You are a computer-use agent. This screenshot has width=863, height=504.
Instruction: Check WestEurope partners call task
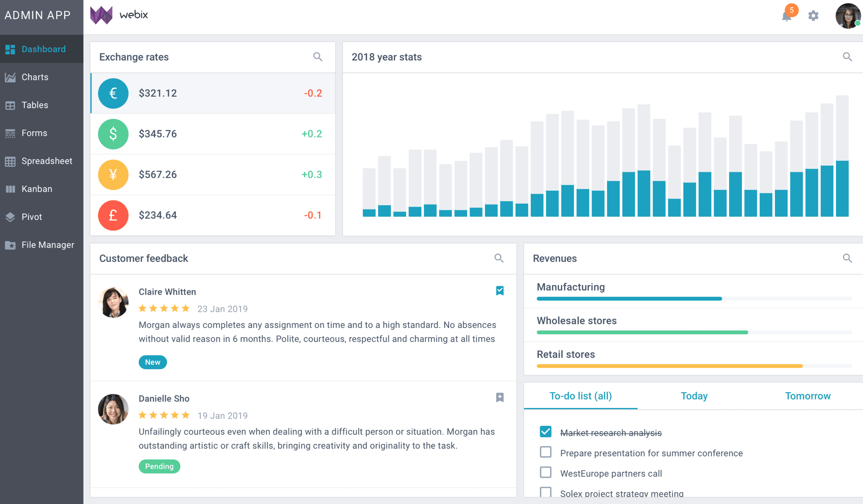point(546,473)
